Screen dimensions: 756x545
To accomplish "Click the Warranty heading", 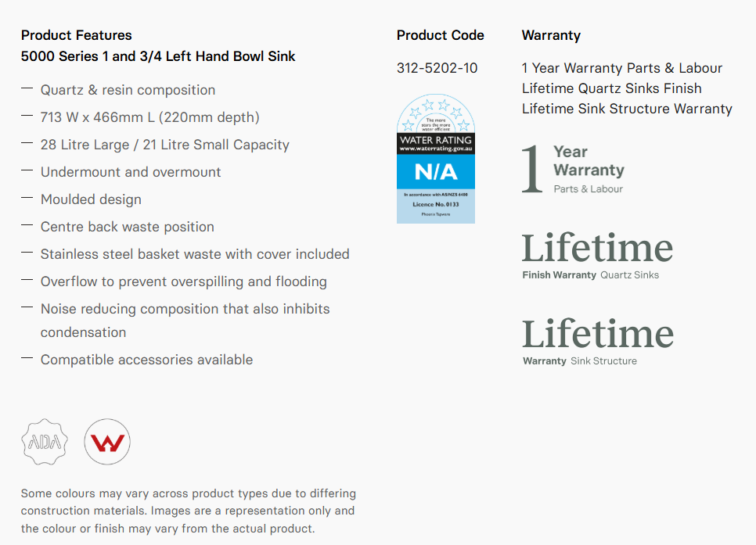I will [x=551, y=35].
